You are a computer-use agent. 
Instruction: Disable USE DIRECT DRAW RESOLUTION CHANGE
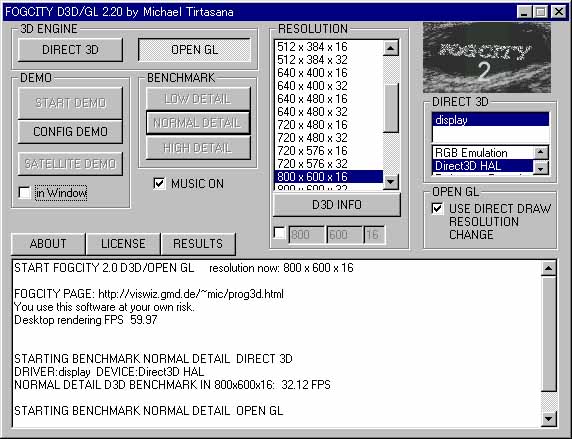tap(437, 209)
